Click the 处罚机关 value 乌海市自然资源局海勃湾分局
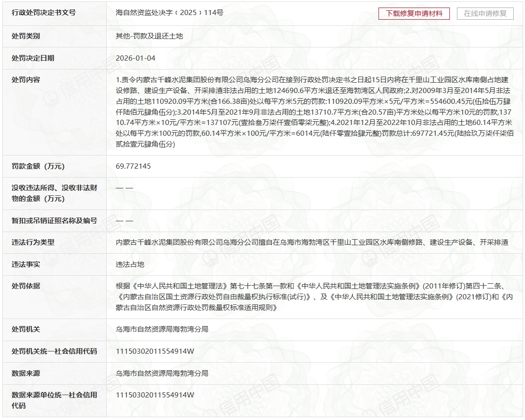 click(162, 329)
